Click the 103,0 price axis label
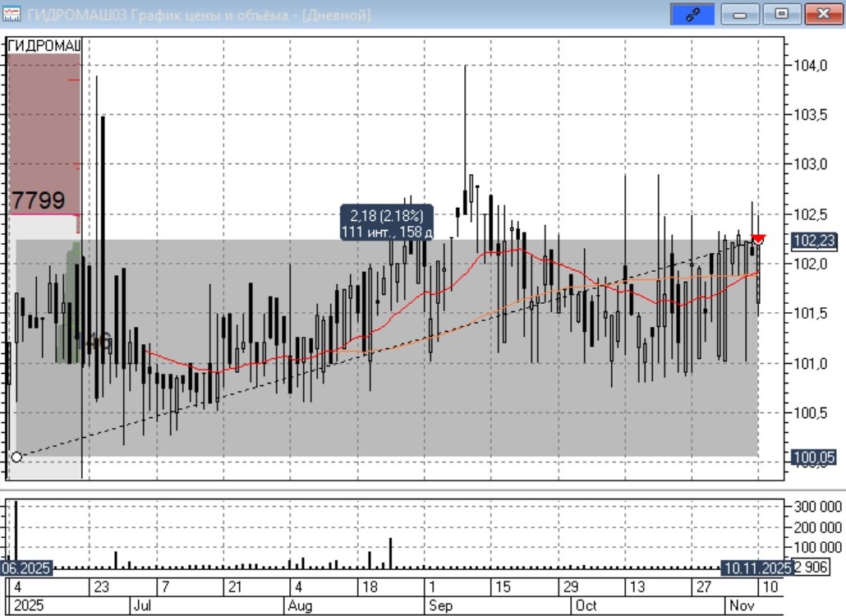The image size is (846, 616). coord(811,164)
